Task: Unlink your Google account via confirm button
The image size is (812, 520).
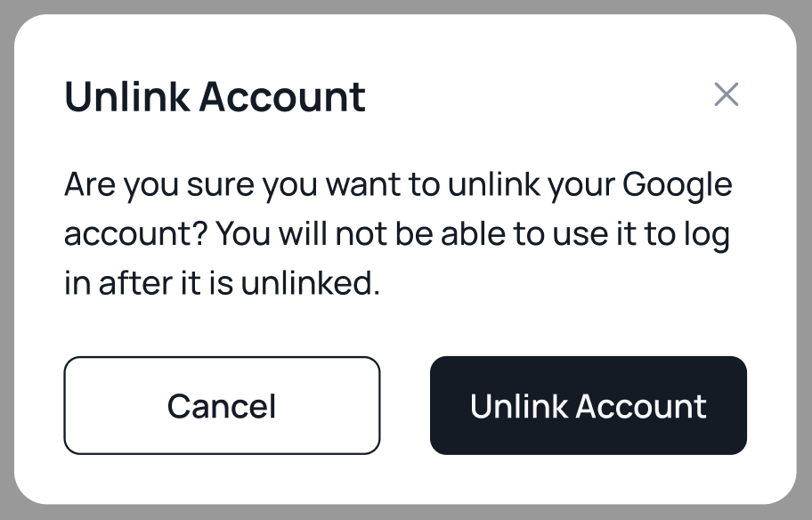Action: [588, 406]
